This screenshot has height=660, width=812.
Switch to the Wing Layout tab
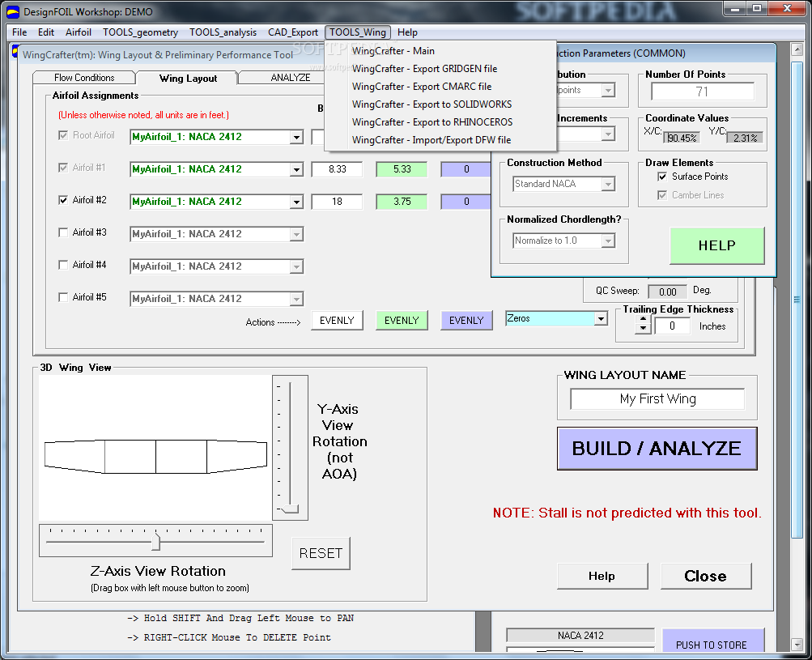pos(188,79)
